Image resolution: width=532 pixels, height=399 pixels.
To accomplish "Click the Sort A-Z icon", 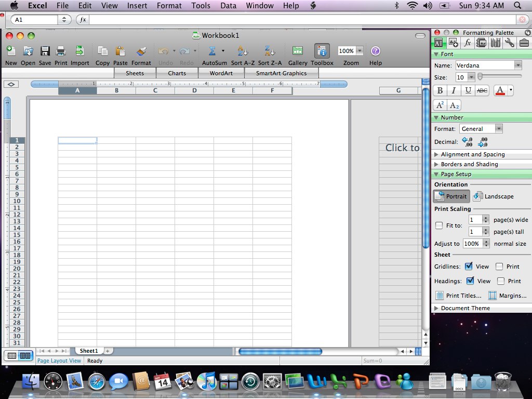I will point(243,51).
